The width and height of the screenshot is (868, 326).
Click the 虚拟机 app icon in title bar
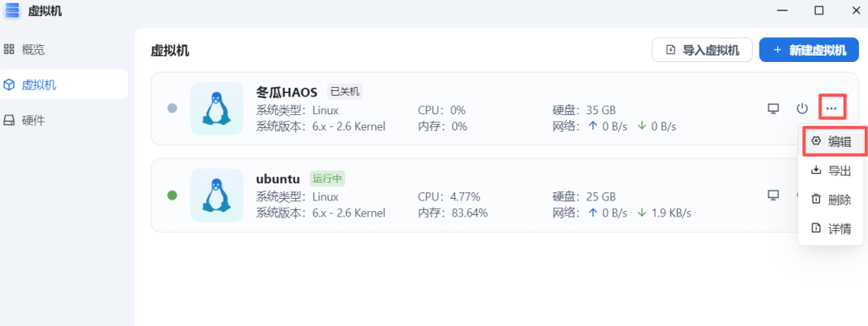coord(12,11)
